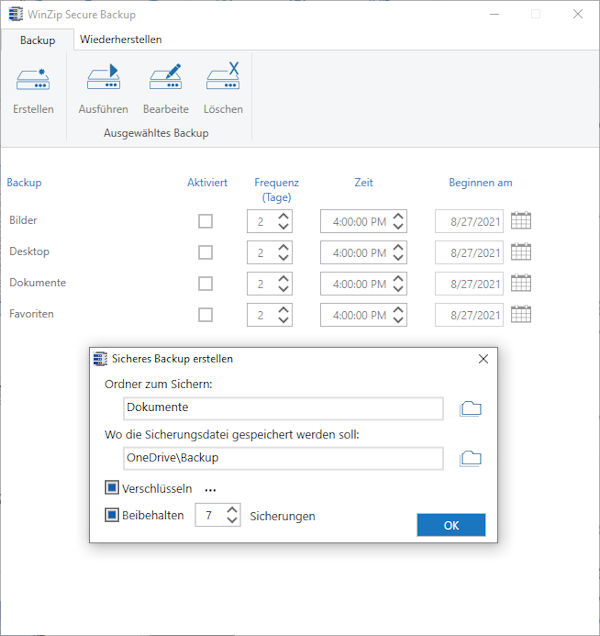Image resolution: width=600 pixels, height=636 pixels.
Task: Click the dialog title bar icon
Action: pos(100,359)
